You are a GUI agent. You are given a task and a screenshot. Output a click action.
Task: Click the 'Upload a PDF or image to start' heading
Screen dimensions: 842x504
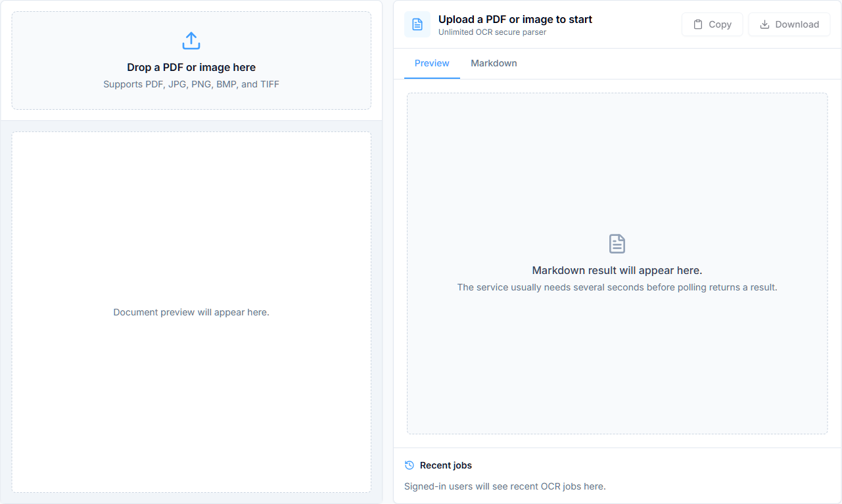point(515,19)
